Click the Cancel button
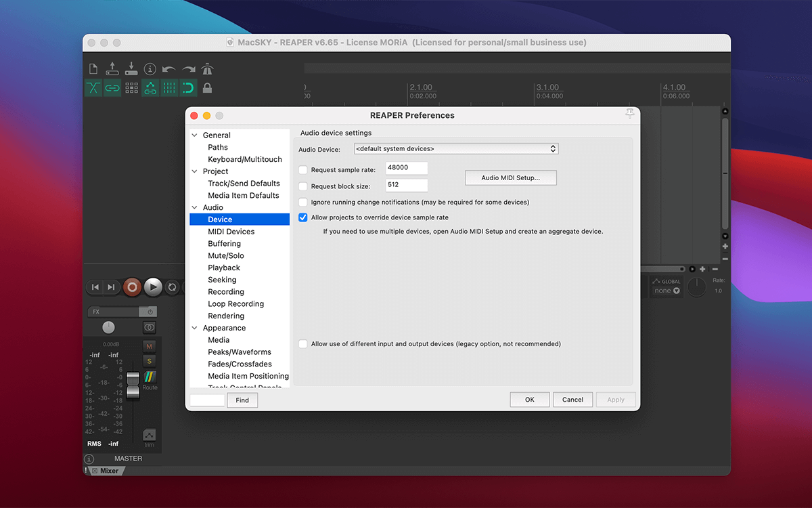Screen dimensions: 812x508 click(x=572, y=400)
